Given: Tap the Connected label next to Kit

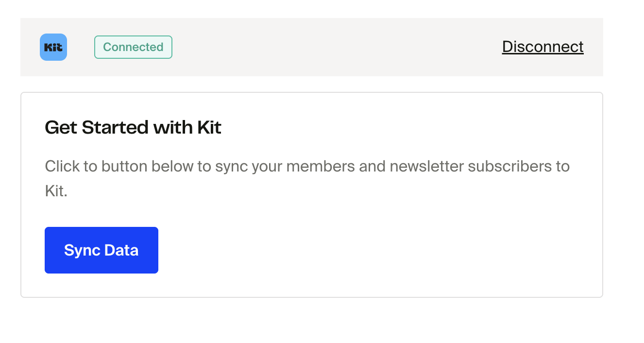Looking at the screenshot, I should pos(133,47).
